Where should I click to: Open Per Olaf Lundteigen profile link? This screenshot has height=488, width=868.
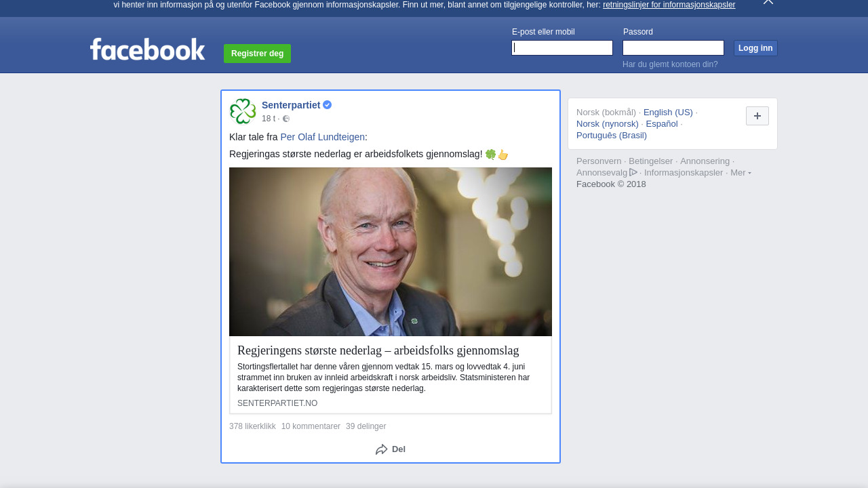click(322, 137)
